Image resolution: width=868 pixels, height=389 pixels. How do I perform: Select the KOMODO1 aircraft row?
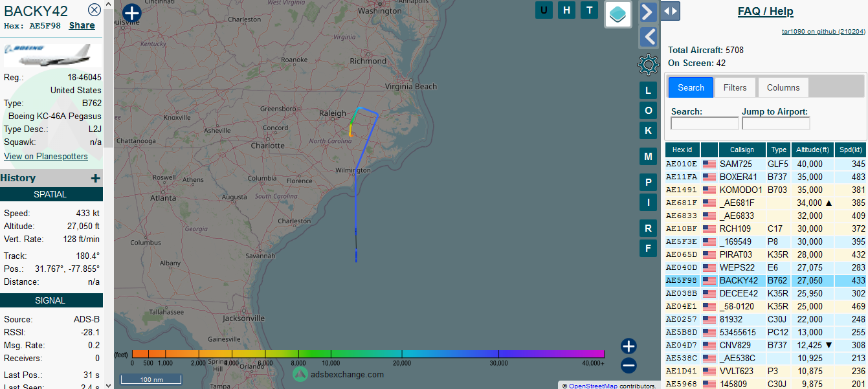pos(766,190)
